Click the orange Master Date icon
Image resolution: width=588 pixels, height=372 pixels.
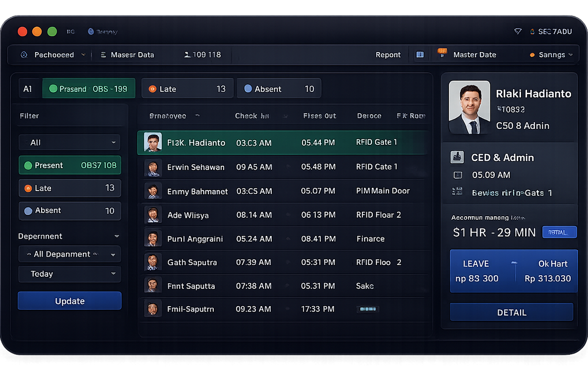coord(442,53)
